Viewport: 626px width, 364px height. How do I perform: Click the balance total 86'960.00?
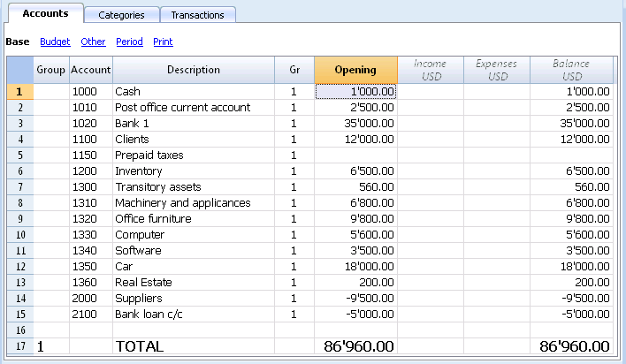[571, 346]
